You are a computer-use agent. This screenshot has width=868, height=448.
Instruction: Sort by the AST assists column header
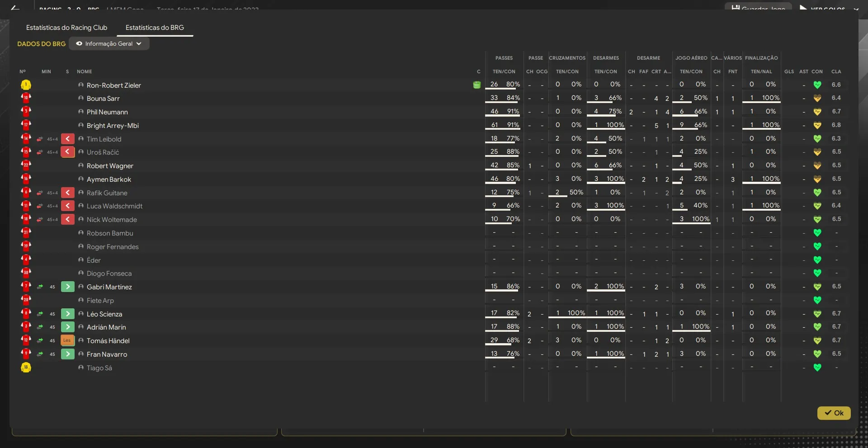[x=803, y=71]
